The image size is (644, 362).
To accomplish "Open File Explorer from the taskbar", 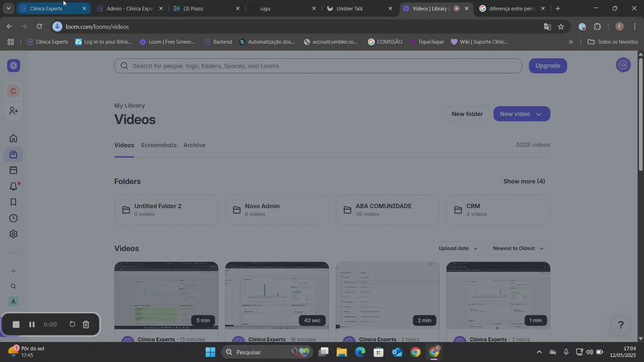I will tap(342, 352).
